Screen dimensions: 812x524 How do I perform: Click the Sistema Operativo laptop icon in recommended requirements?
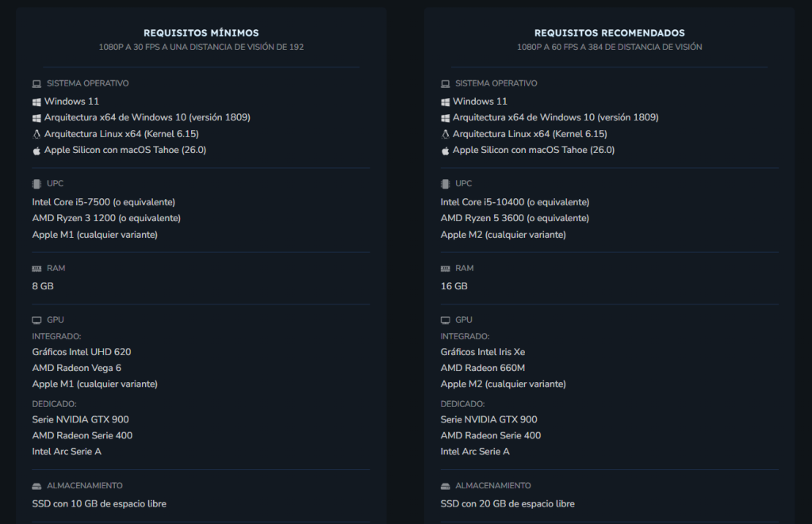(x=445, y=83)
